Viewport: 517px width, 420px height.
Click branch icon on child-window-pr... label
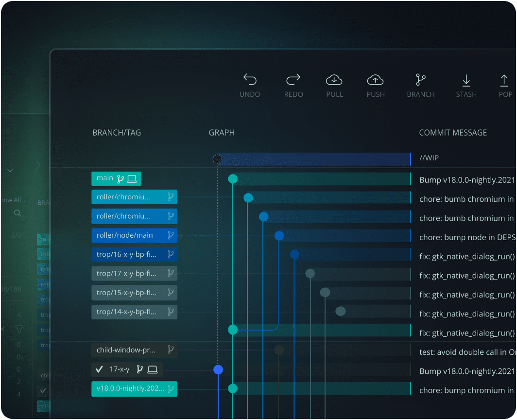[x=171, y=350]
